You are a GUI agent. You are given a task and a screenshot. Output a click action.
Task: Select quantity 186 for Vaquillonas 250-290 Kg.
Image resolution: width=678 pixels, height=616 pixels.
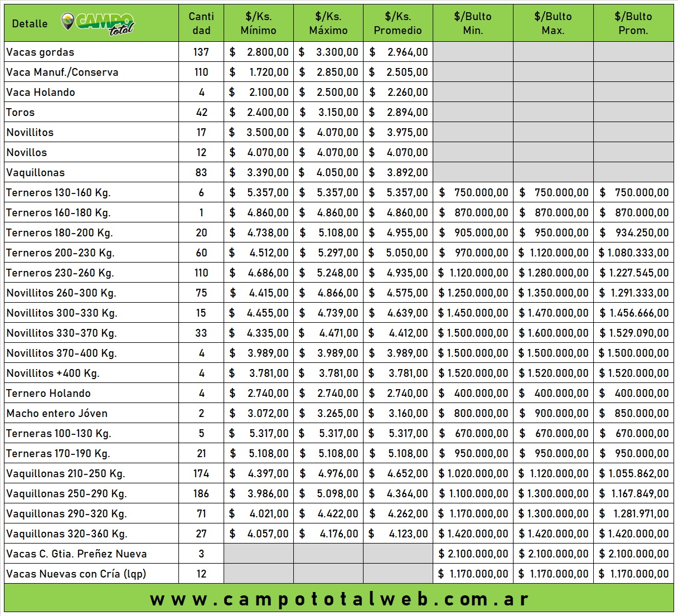coord(201,494)
